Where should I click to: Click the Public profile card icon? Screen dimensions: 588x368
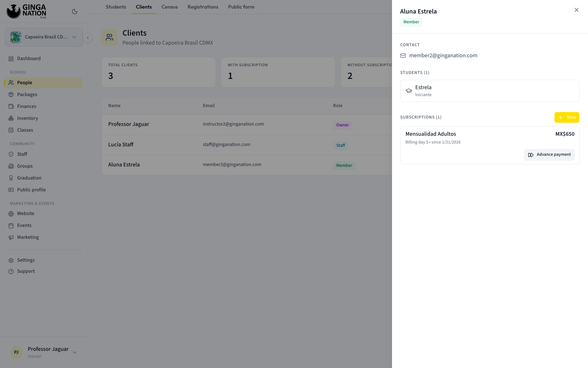tap(11, 190)
